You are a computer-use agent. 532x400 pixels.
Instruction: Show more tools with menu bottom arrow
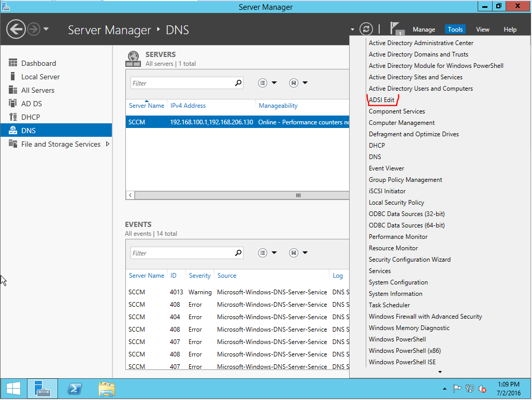tap(440, 372)
